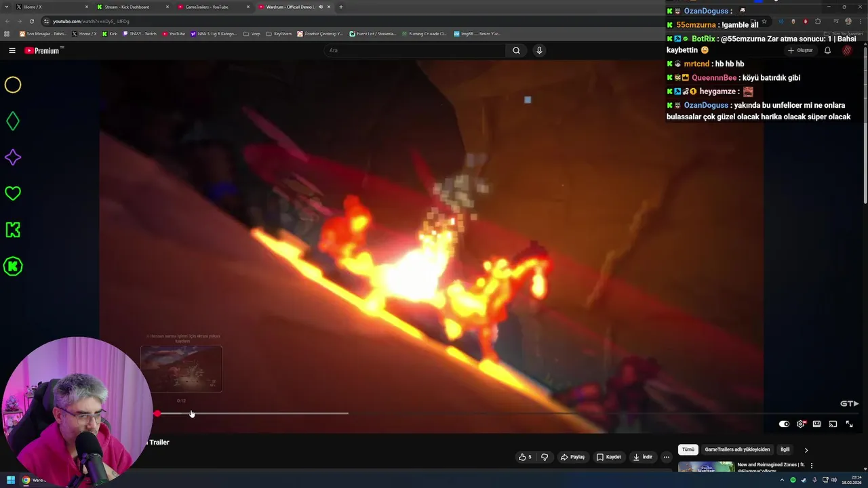Viewport: 868px width, 488px height.
Task: Open the browser extensions puzzle icon
Action: 818,21
